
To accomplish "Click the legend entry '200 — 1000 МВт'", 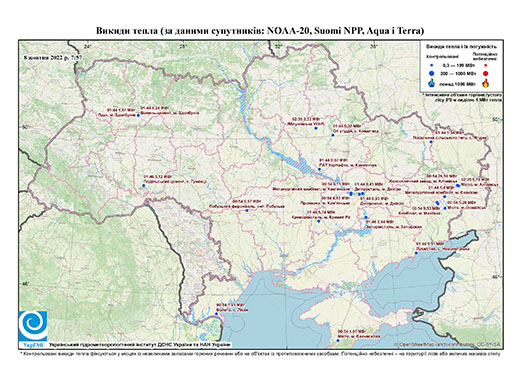I will click(x=459, y=74).
